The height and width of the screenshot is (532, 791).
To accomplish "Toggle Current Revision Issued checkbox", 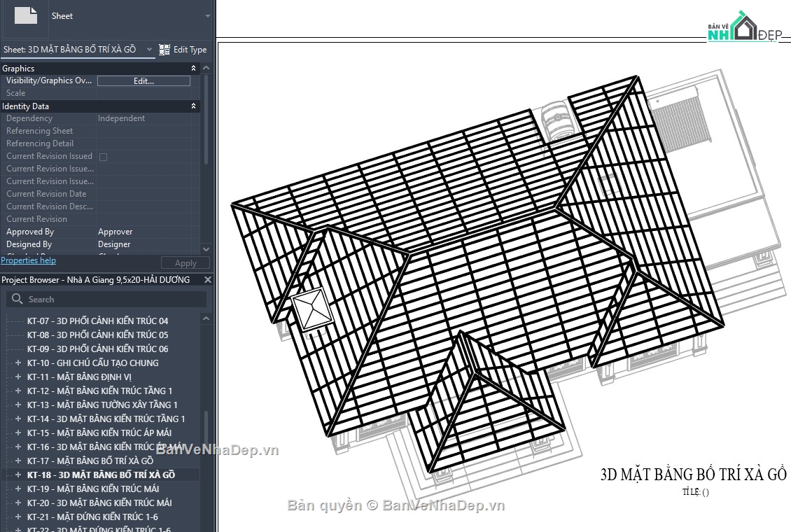I will (104, 157).
